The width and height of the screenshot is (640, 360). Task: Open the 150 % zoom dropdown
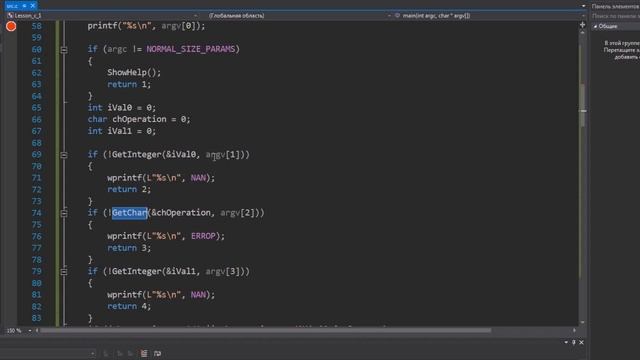coord(30,330)
